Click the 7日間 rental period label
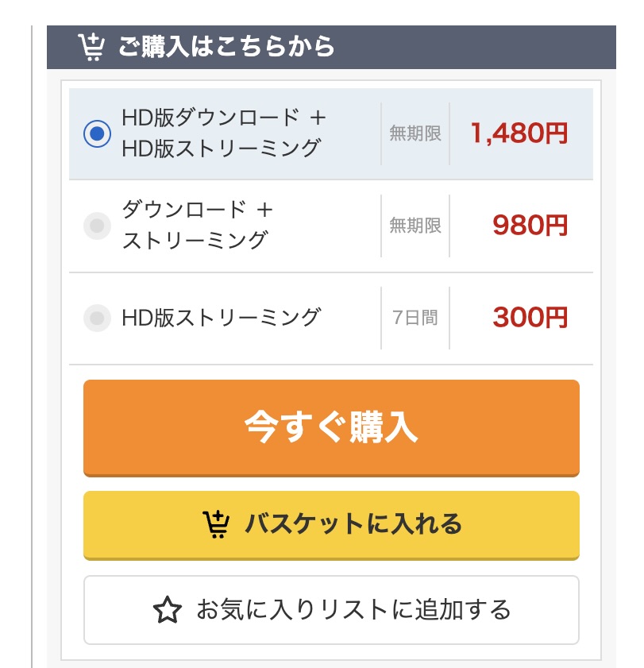This screenshot has width=644, height=668. click(x=415, y=318)
